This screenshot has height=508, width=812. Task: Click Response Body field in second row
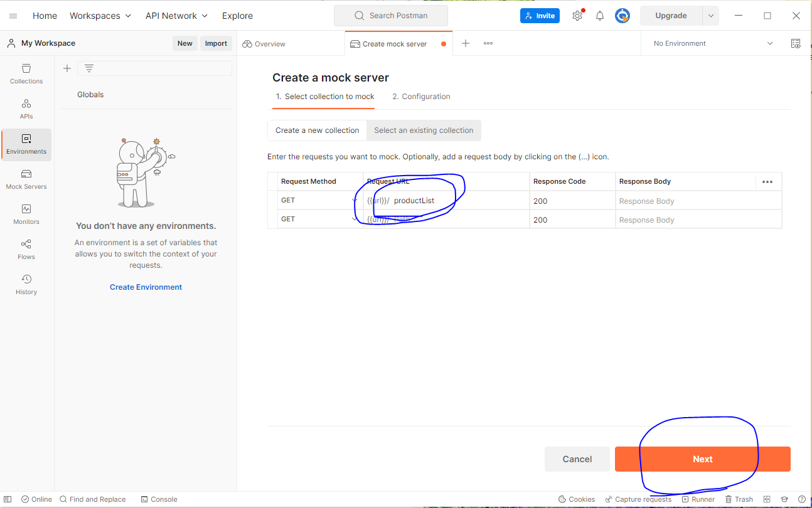click(x=698, y=220)
